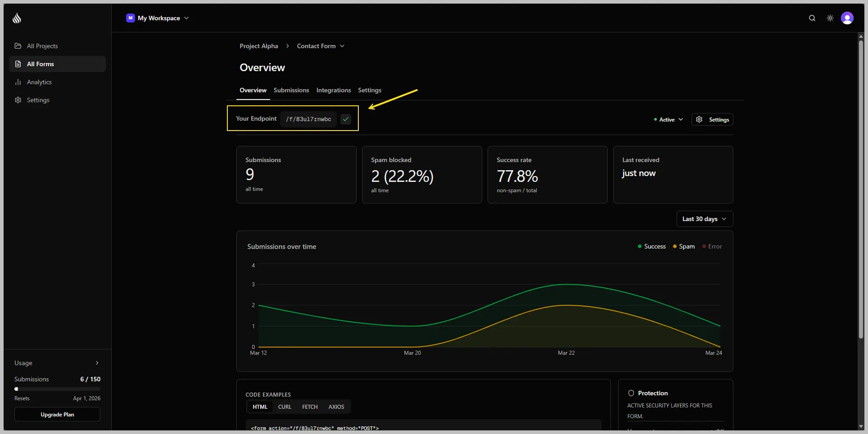Toggle the Success series in the chart legend
The image size is (868, 434).
click(652, 246)
